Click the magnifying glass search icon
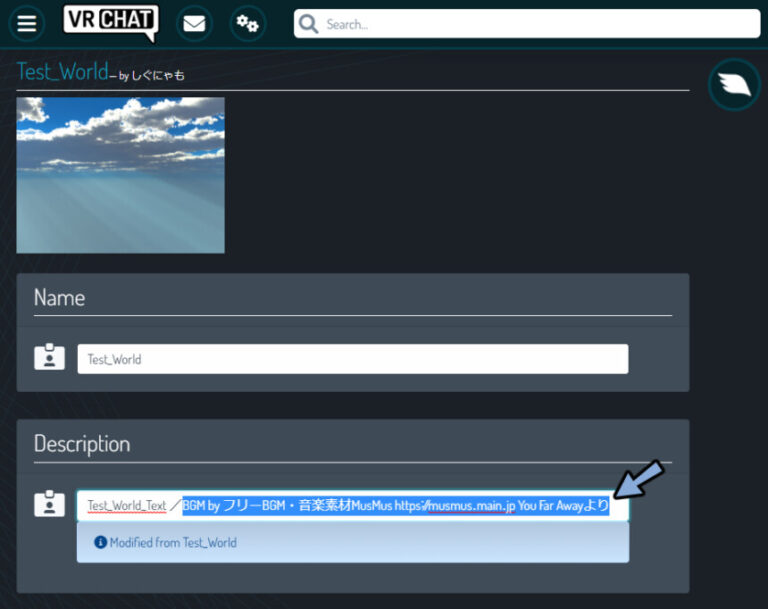The width and height of the screenshot is (768, 609). [309, 24]
